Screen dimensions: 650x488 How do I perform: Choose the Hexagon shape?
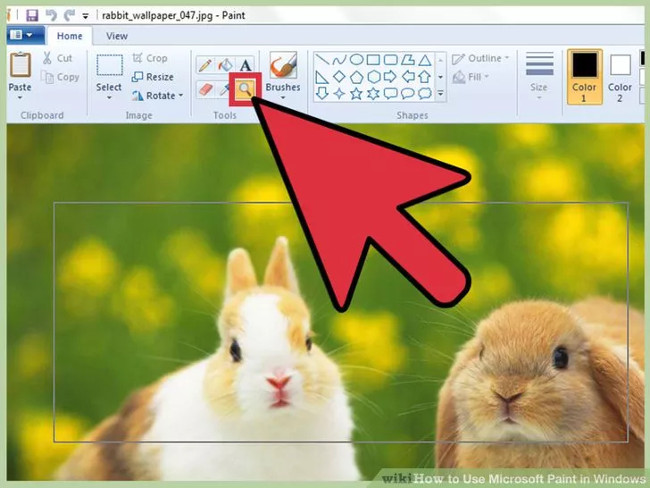tap(374, 77)
